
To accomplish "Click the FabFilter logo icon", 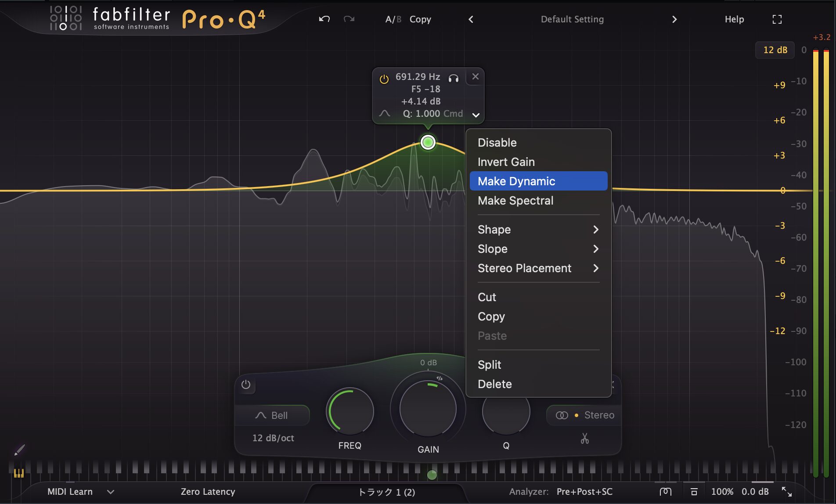I will click(65, 18).
